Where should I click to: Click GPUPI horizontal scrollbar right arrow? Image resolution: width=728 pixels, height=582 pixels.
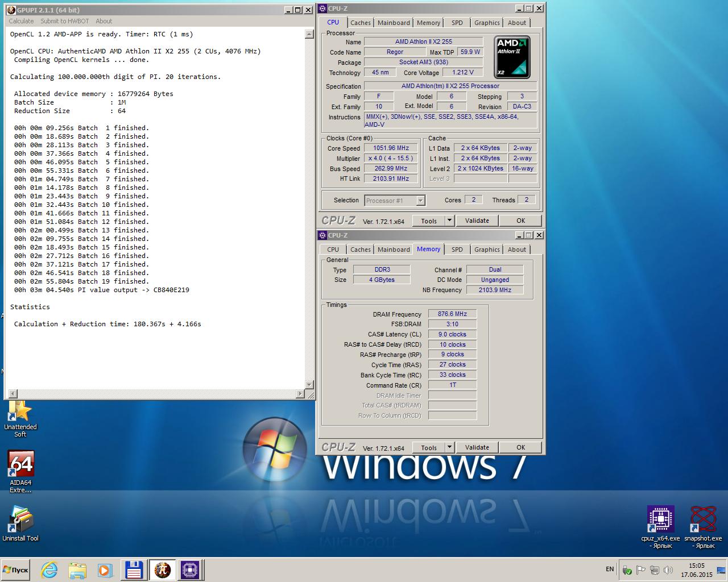[x=300, y=393]
